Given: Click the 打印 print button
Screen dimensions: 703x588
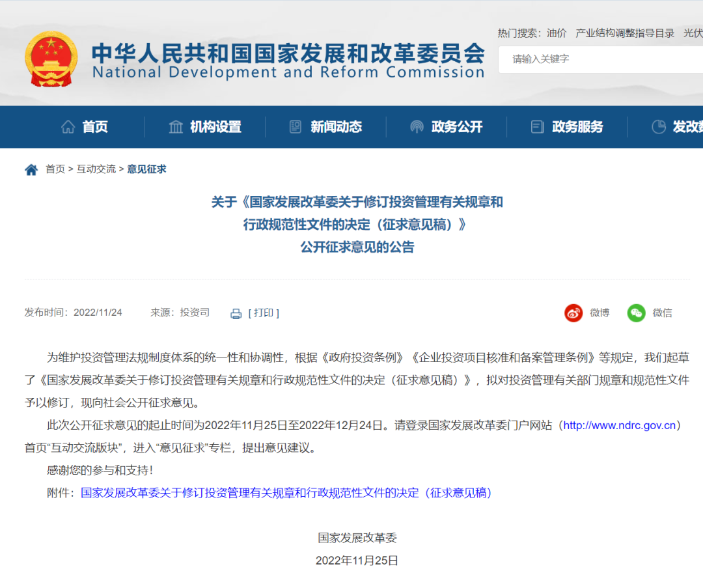Looking at the screenshot, I should [264, 313].
